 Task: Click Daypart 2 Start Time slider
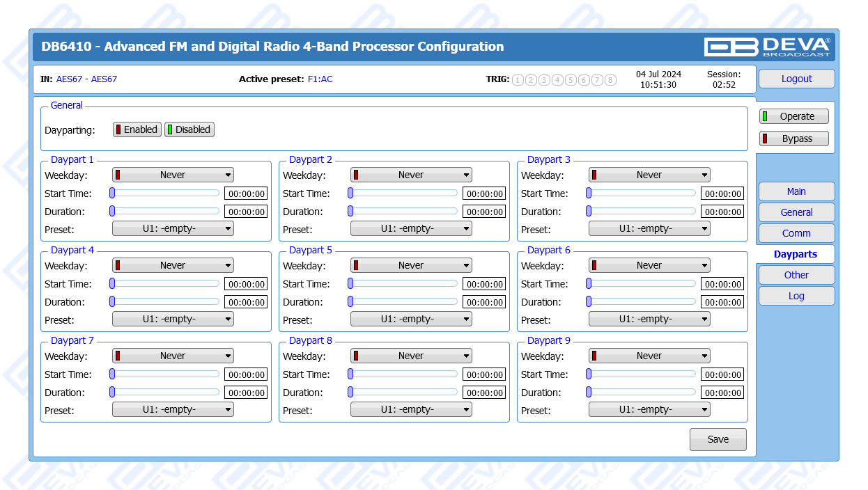click(x=404, y=193)
